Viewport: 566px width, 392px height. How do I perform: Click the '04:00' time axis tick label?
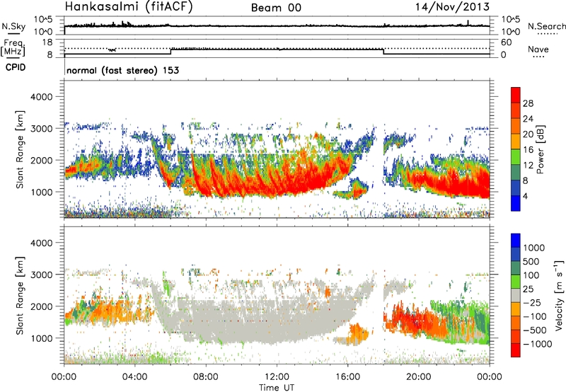point(135,377)
